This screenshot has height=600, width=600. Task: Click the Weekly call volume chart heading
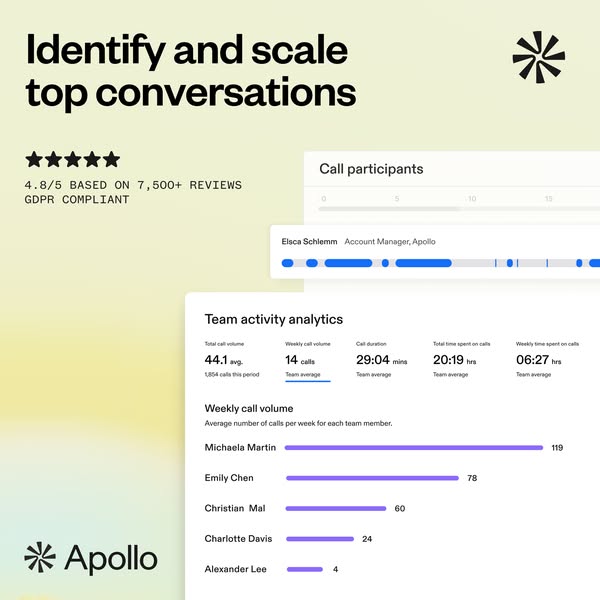[248, 408]
